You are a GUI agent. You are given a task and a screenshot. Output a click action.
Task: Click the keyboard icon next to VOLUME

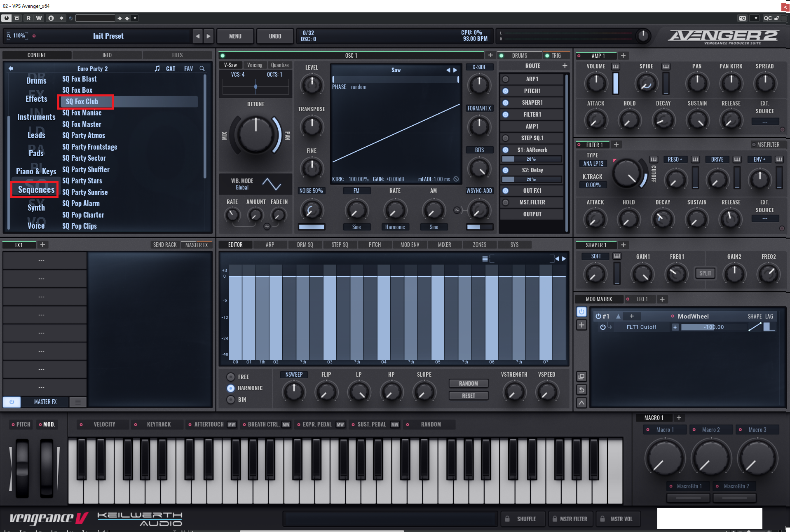[x=615, y=66]
